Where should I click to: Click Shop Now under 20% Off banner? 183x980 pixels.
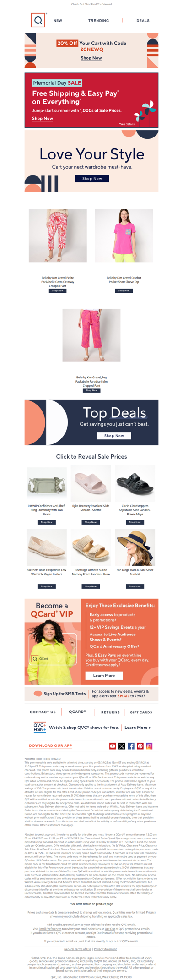point(91,58)
